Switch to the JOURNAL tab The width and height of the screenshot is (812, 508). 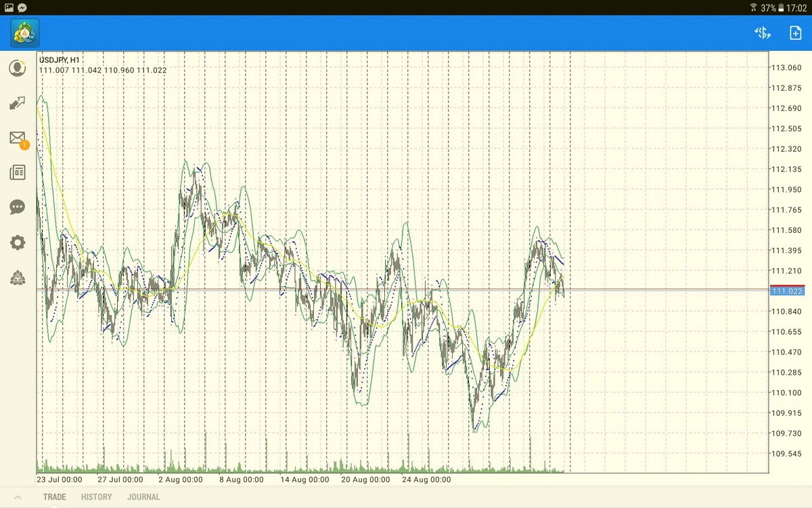[143, 497]
